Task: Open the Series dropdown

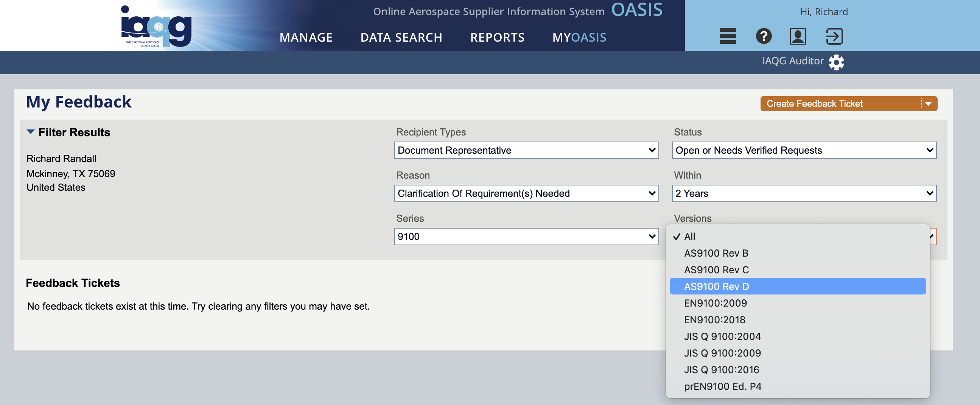Action: pyautogui.click(x=527, y=237)
